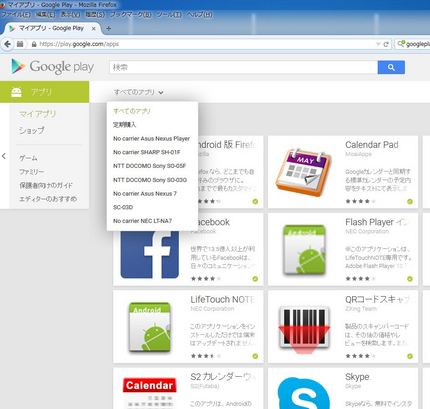Click the Calendar Pad app icon

click(304, 172)
